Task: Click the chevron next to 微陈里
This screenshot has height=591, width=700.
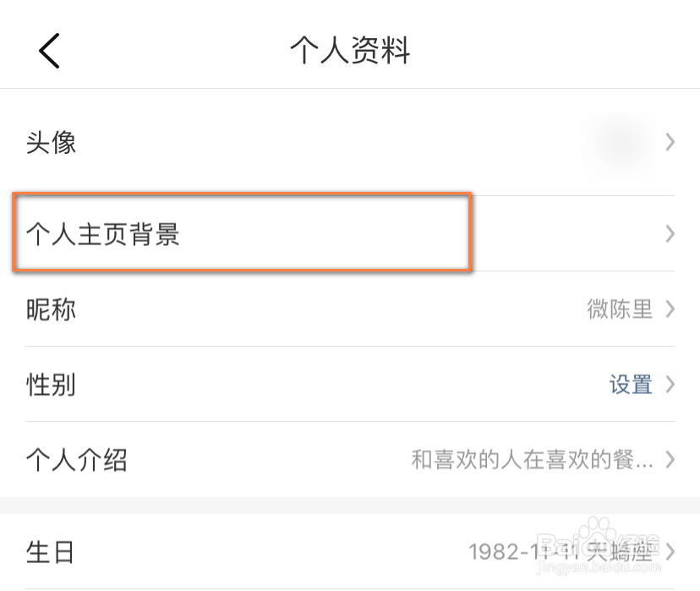Action: pos(670,309)
